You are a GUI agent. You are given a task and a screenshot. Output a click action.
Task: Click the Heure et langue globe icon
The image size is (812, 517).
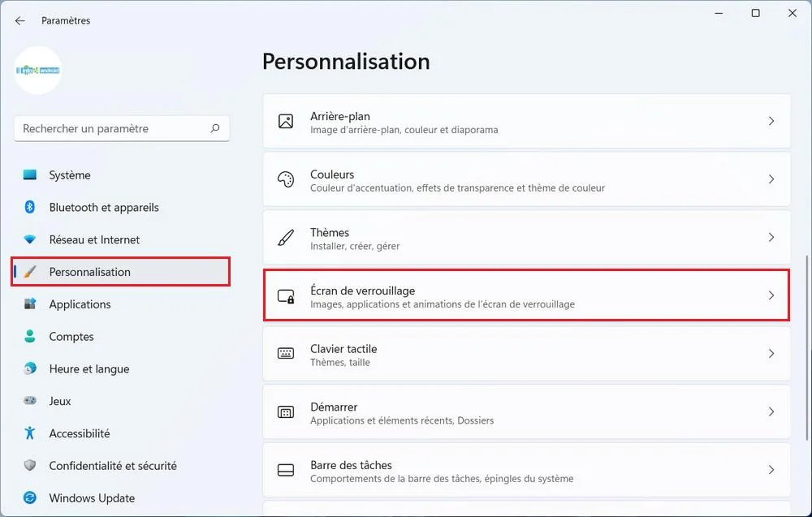click(x=30, y=368)
